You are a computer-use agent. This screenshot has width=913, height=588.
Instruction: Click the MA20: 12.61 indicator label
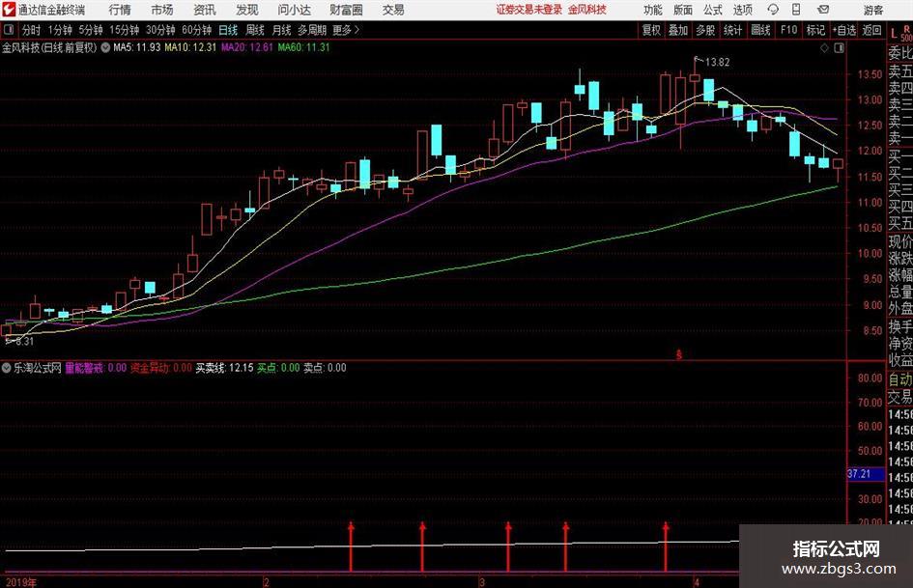coord(247,47)
